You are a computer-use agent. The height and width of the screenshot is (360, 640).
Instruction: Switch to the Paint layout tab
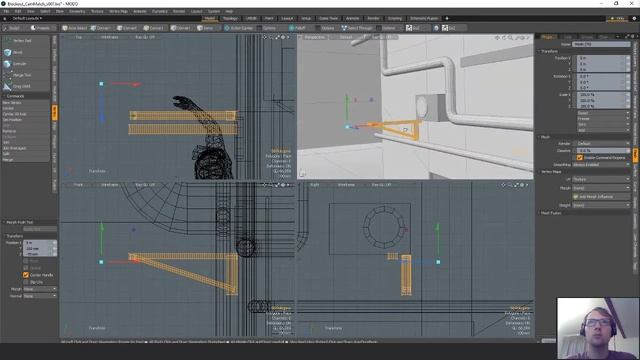click(269, 18)
